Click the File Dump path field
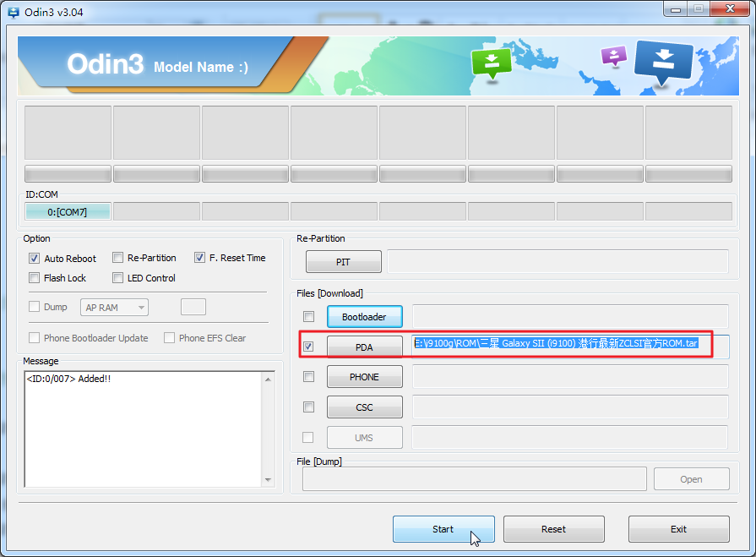The width and height of the screenshot is (756, 557). pyautogui.click(x=475, y=479)
